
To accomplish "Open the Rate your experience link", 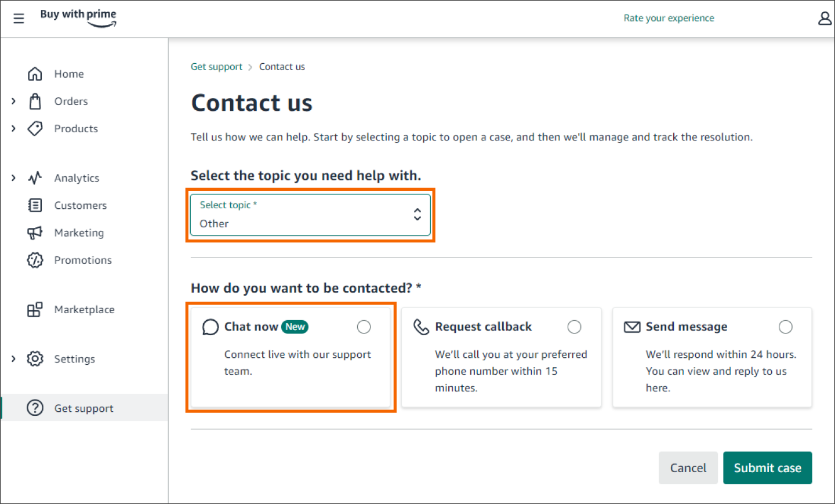I will [x=669, y=18].
